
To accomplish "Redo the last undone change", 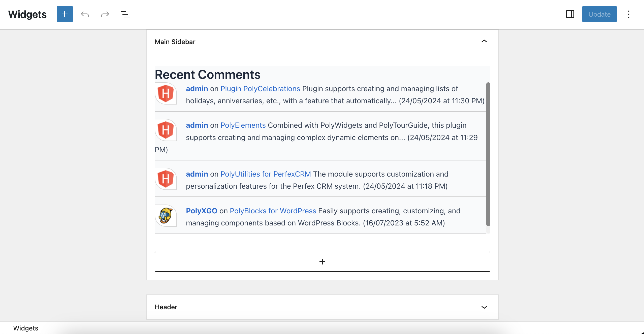I will pyautogui.click(x=105, y=14).
